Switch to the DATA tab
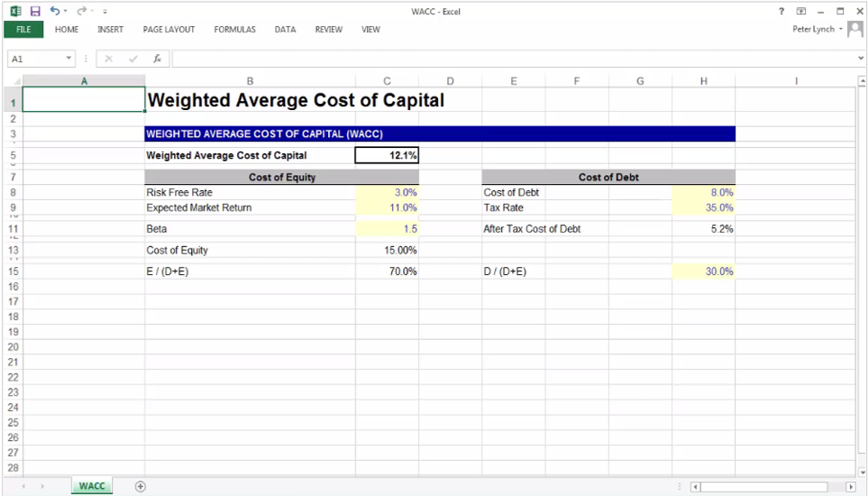Image resolution: width=868 pixels, height=496 pixels. [285, 30]
